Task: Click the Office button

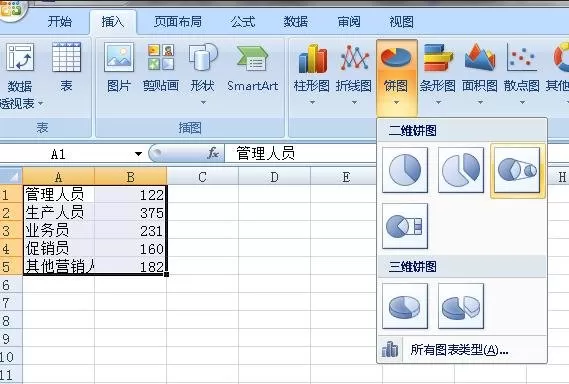Action: pyautogui.click(x=11, y=9)
